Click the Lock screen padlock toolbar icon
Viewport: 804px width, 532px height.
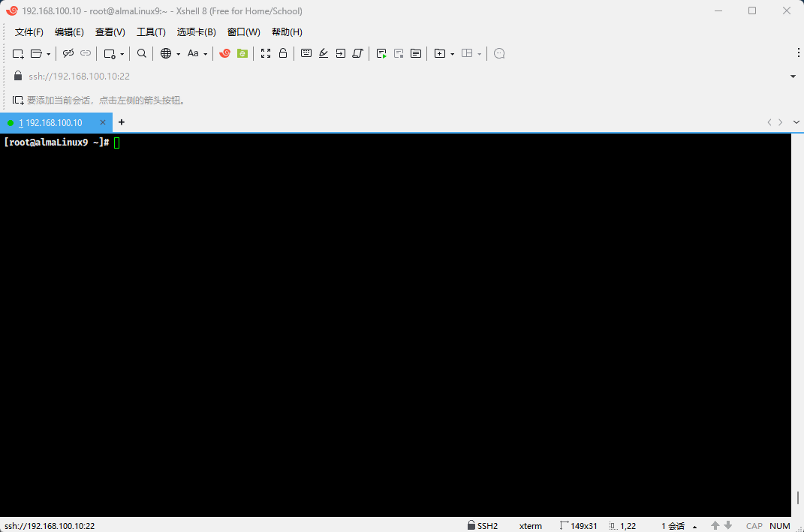[283, 53]
